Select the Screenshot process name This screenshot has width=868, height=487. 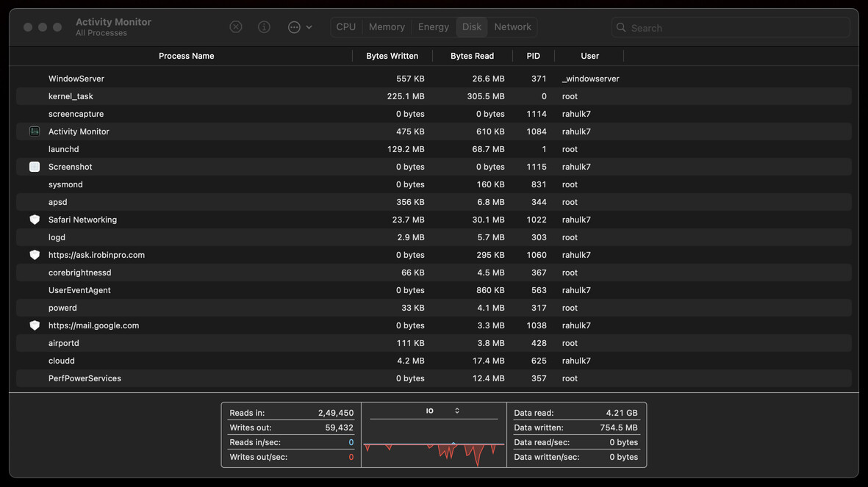coord(71,167)
